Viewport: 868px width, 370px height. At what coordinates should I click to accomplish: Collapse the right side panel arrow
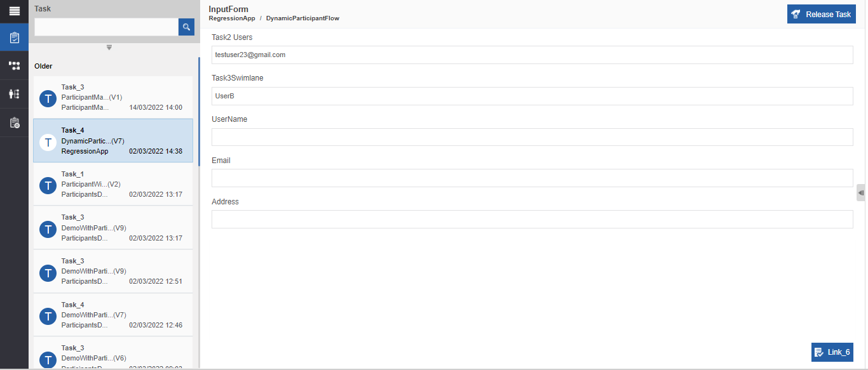click(x=861, y=193)
